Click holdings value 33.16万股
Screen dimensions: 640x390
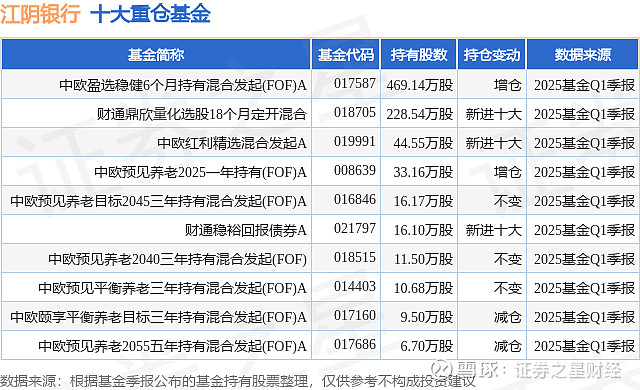(423, 172)
